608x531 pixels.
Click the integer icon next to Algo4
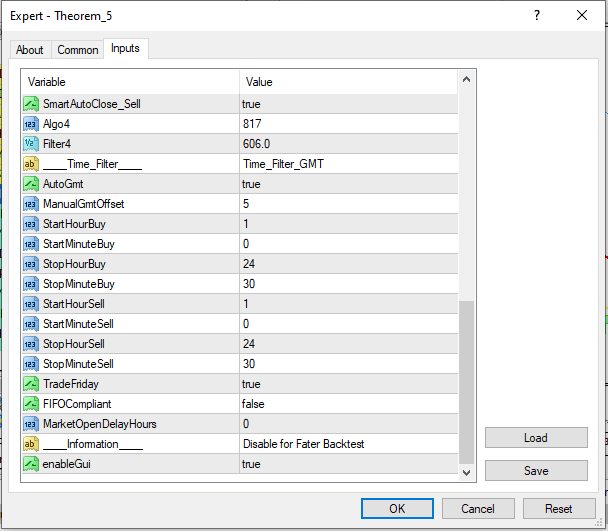[x=31, y=124]
